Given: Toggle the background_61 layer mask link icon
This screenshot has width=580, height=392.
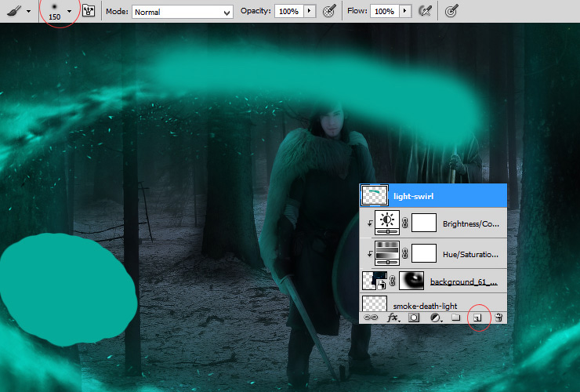Looking at the screenshot, I should [x=393, y=281].
